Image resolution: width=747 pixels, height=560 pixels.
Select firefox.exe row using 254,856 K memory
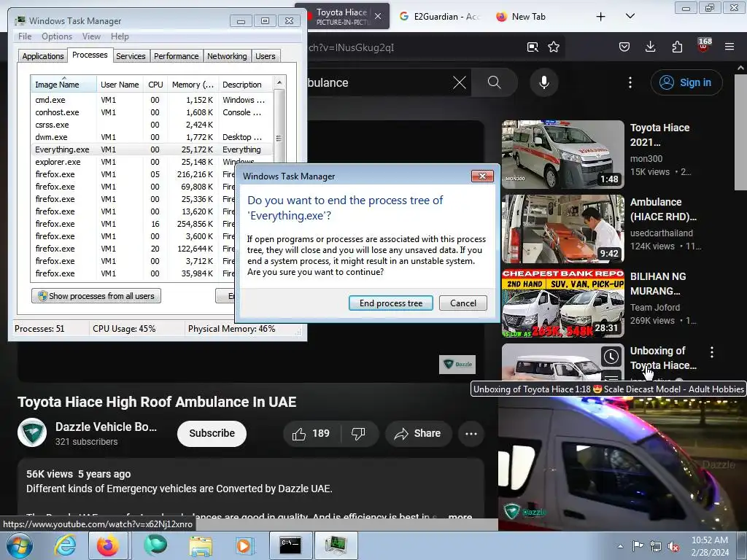coord(134,224)
